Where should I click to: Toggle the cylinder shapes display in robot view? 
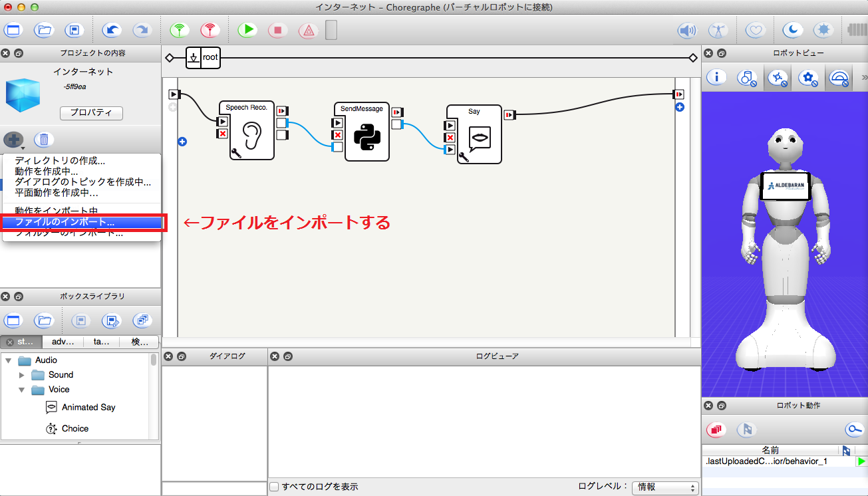[747, 78]
